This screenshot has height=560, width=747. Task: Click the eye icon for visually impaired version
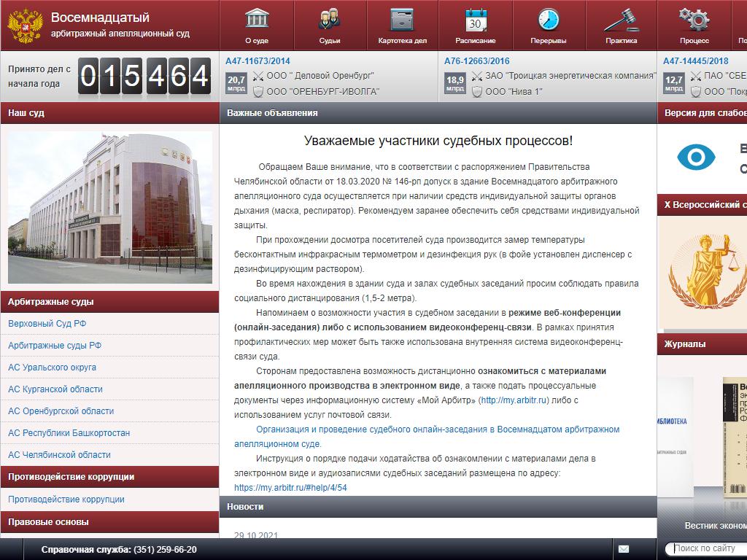696,157
